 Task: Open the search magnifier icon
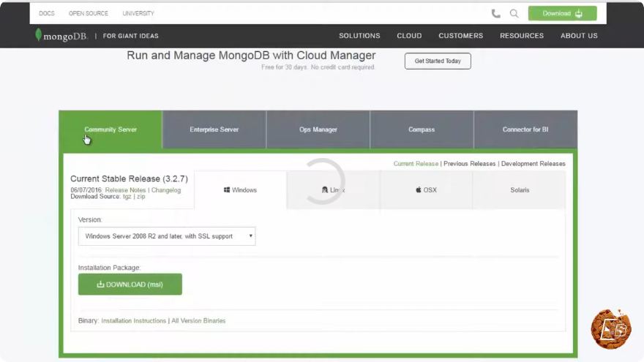click(514, 14)
